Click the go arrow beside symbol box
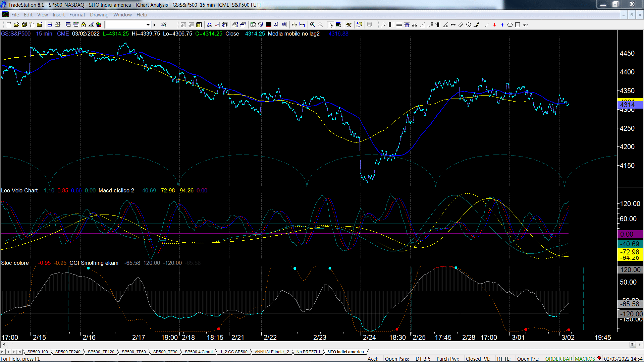644x362 pixels. tap(154, 25)
